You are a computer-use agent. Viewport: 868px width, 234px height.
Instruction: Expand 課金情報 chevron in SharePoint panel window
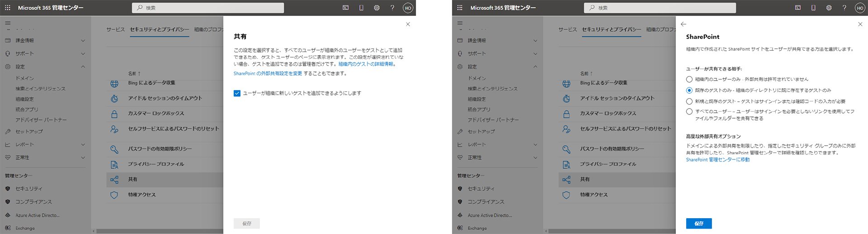(x=535, y=41)
